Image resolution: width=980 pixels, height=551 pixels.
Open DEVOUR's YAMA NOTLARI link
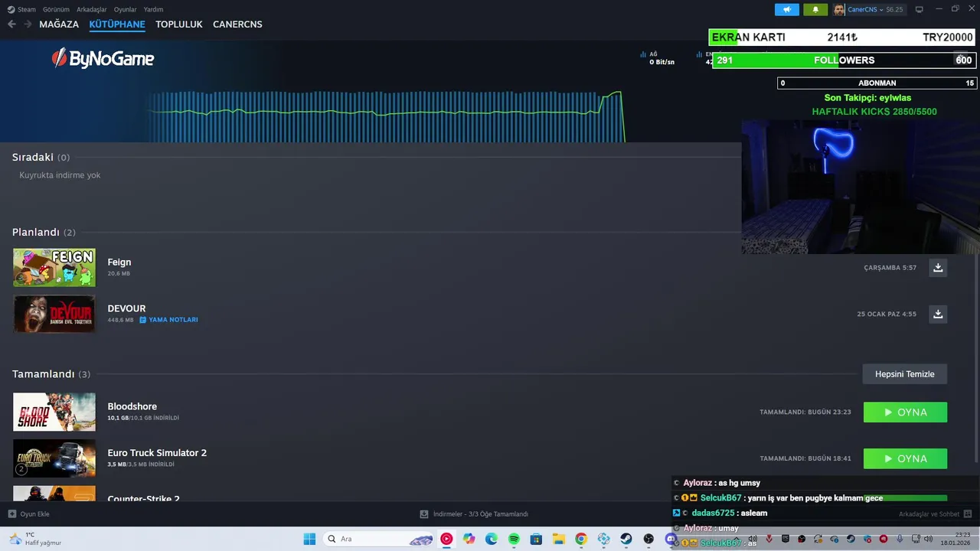[168, 320]
